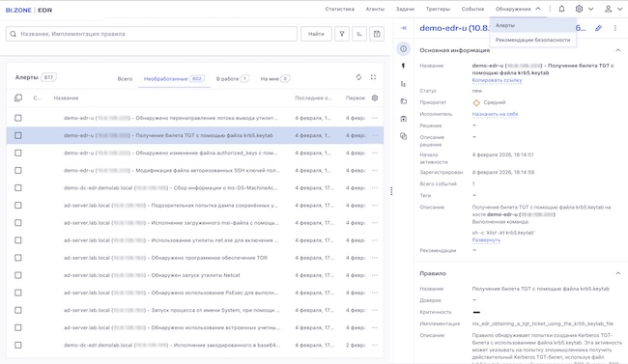Viewport: 628px width, 364px height.
Task: Select the info tab icon in sidebar
Action: coord(403,49)
